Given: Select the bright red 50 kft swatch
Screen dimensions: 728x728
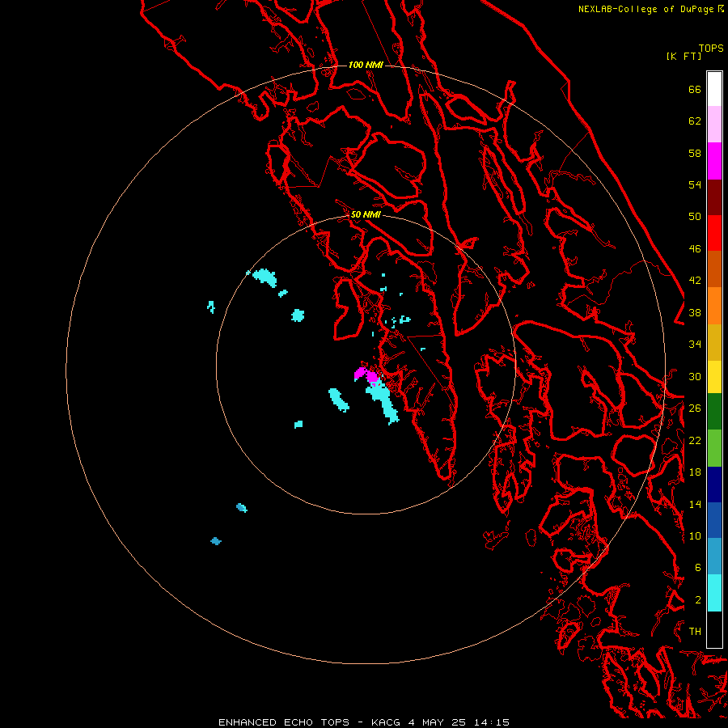Looking at the screenshot, I should tap(714, 233).
